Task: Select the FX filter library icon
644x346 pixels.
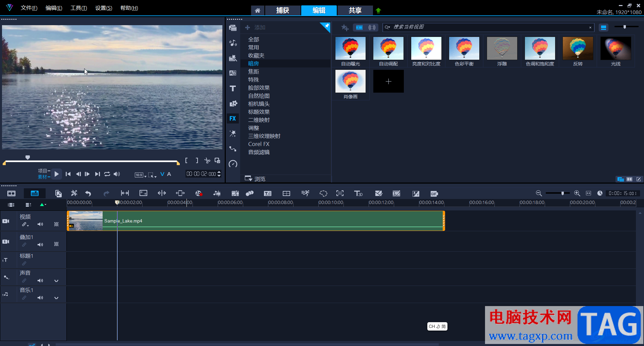Action: pyautogui.click(x=233, y=118)
